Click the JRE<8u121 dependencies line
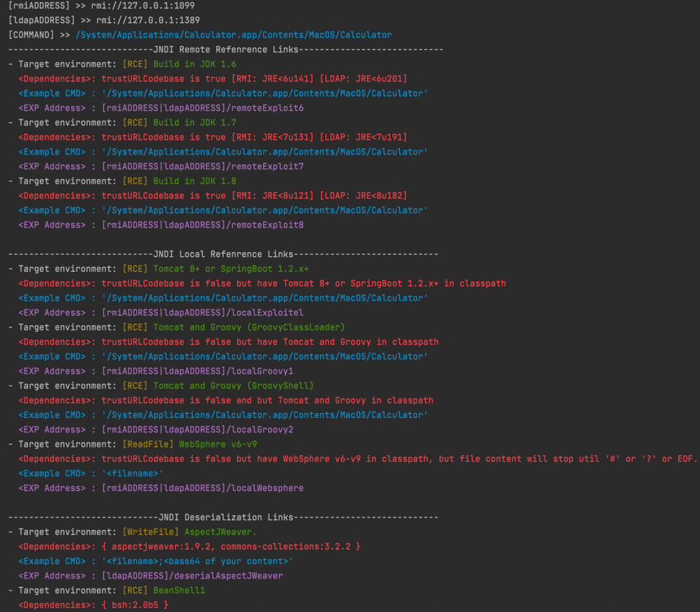The height and width of the screenshot is (612, 700). 213,196
